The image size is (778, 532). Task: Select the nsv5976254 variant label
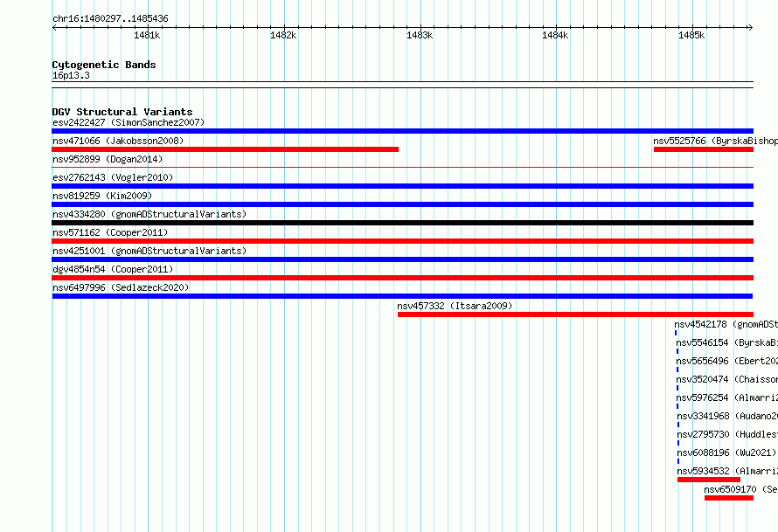pyautogui.click(x=727, y=397)
